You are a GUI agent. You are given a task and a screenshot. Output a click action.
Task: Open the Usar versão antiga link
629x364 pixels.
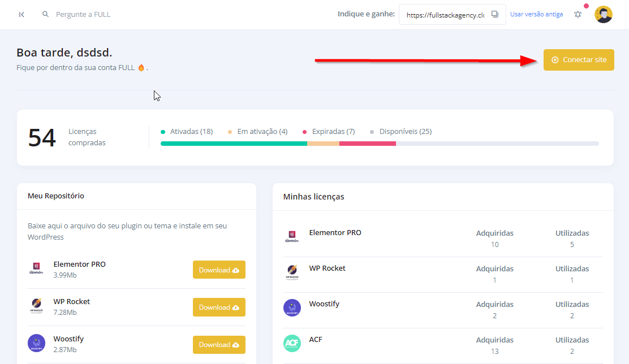click(x=536, y=14)
